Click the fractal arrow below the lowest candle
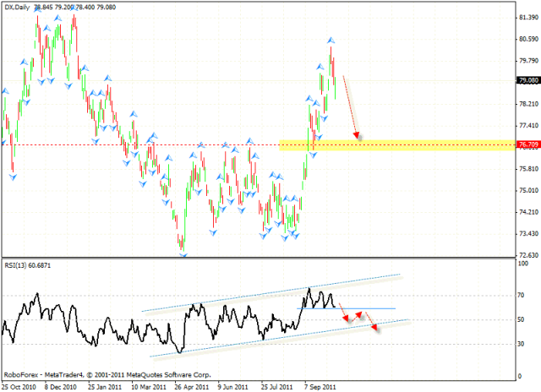Viewport: 541px width, 392px height. [x=183, y=254]
